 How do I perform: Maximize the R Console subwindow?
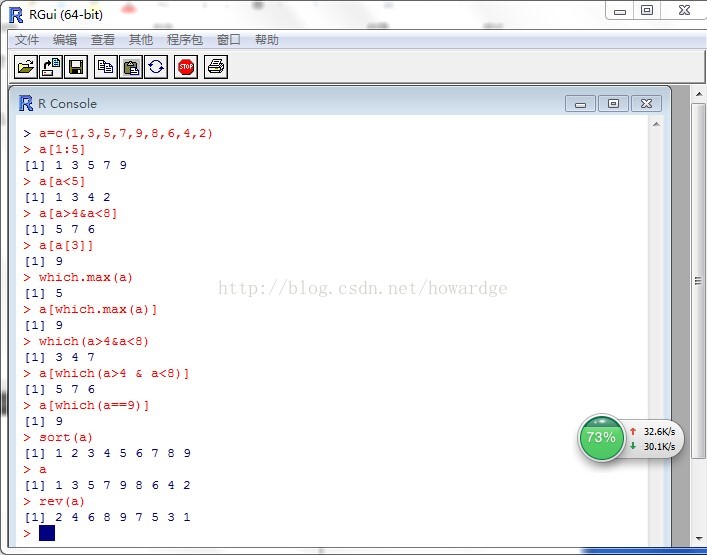coord(613,104)
